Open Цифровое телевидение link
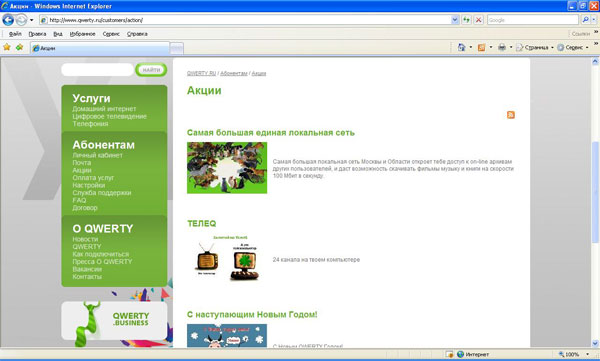 [x=109, y=116]
